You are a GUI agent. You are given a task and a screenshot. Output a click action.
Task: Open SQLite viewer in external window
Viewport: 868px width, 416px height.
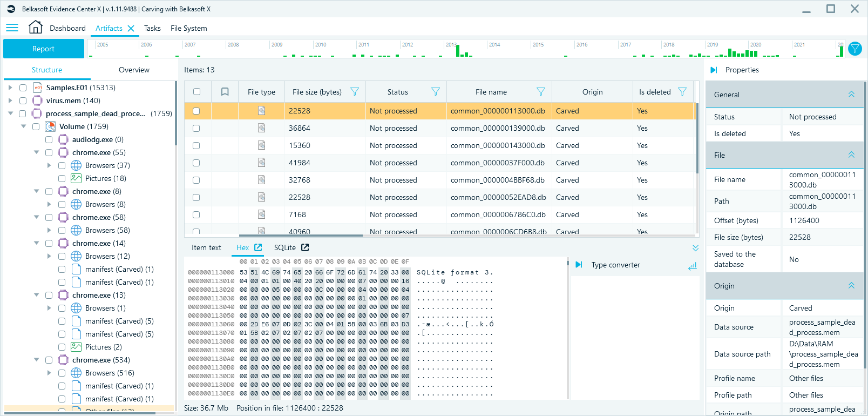point(305,247)
